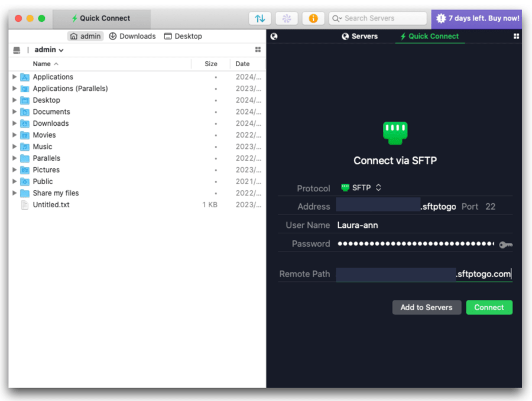Screen dimensions: 532x401
Task: Click the Address input field
Action: pos(378,206)
